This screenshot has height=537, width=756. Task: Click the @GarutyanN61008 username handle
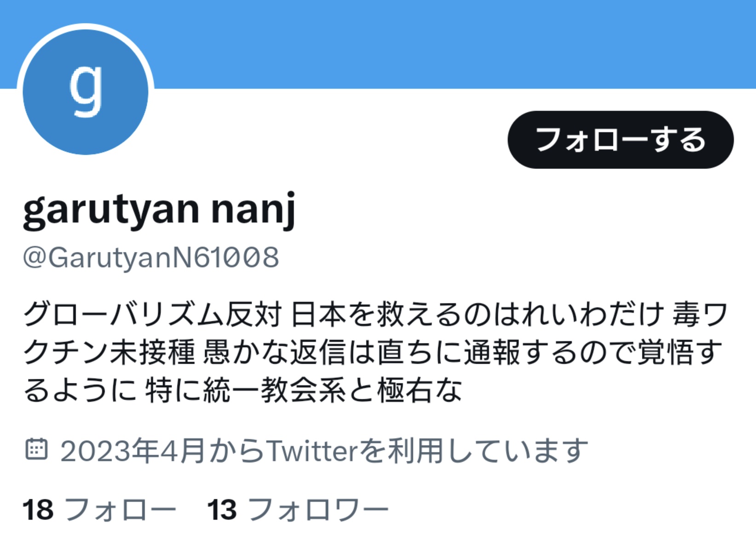coord(151,257)
